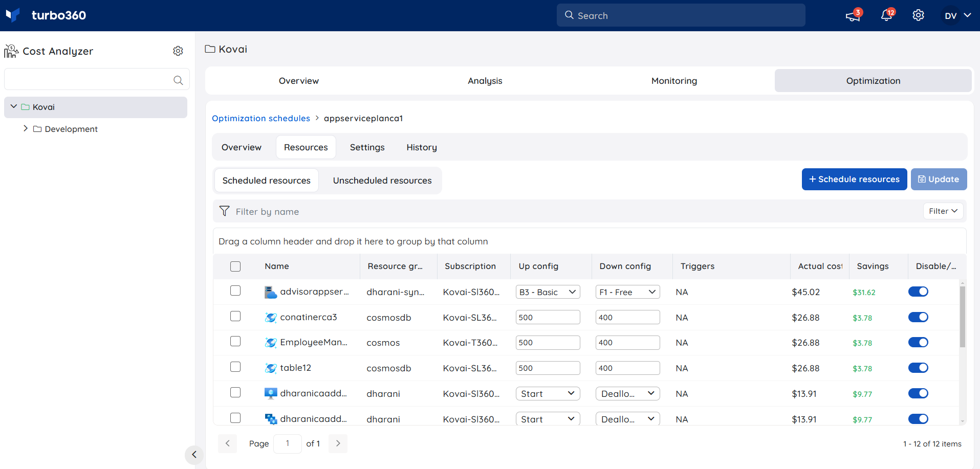Click the turbo360 logo icon
Screen dimensions: 980x469
pos(13,15)
